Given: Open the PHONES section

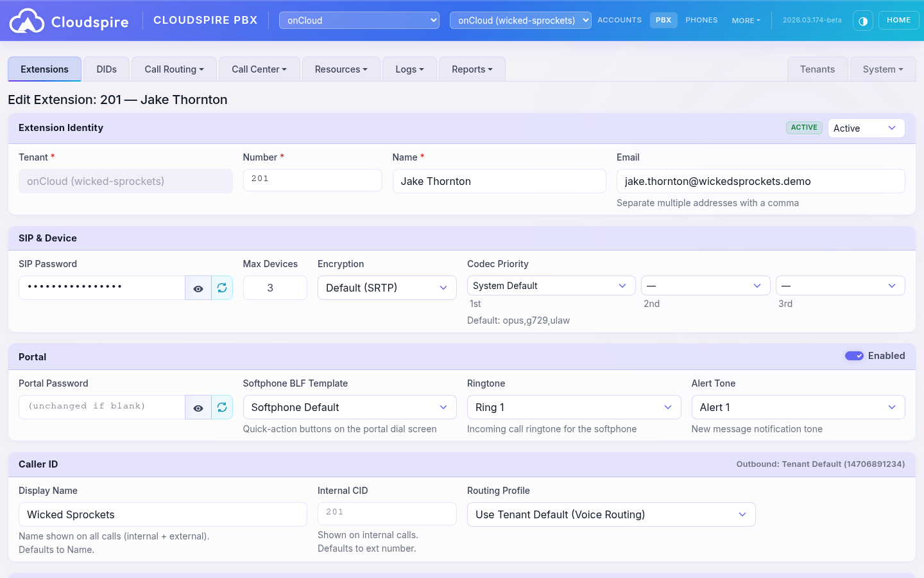Looking at the screenshot, I should (701, 20).
